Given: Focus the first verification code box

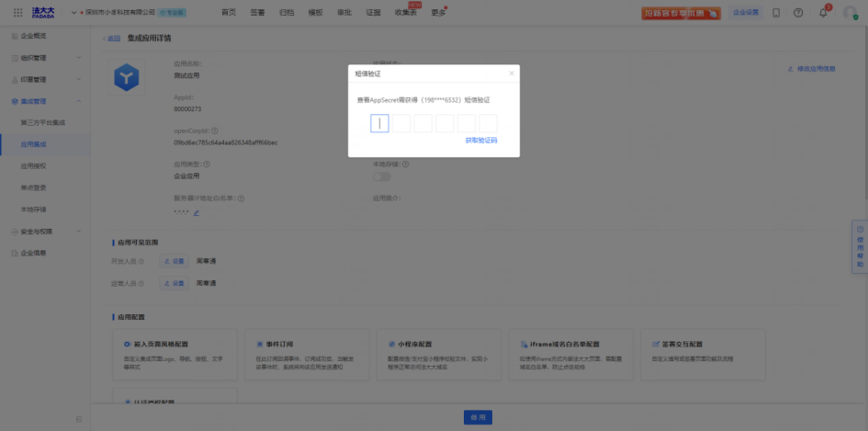Looking at the screenshot, I should pyautogui.click(x=379, y=123).
